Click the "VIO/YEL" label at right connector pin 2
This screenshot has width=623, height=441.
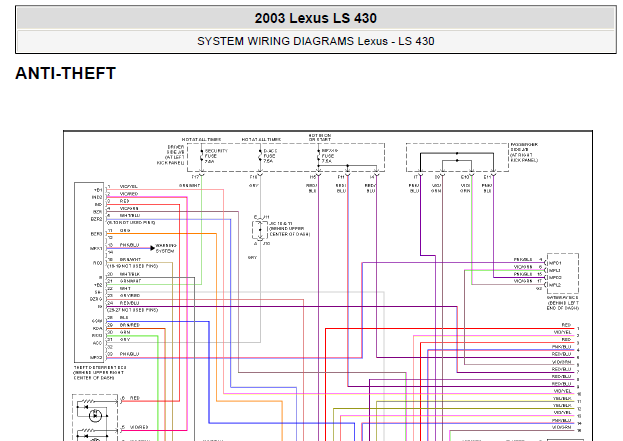tap(563, 332)
